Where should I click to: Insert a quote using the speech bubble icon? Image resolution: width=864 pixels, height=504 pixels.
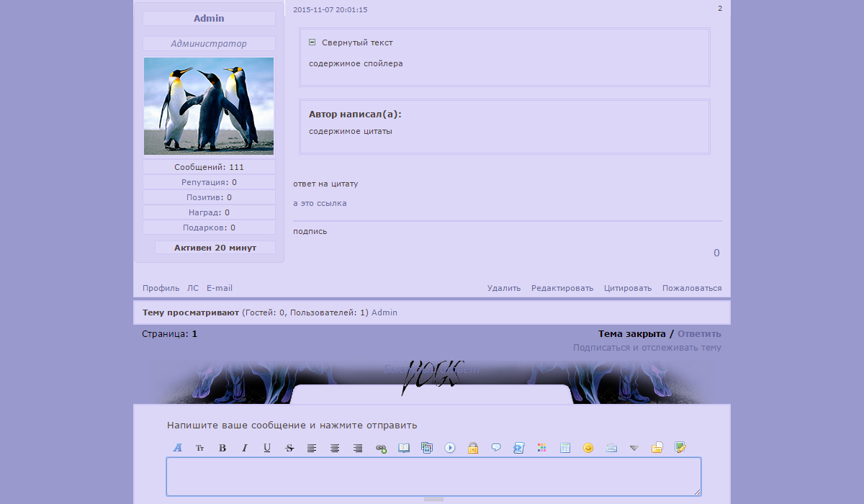pos(496,448)
